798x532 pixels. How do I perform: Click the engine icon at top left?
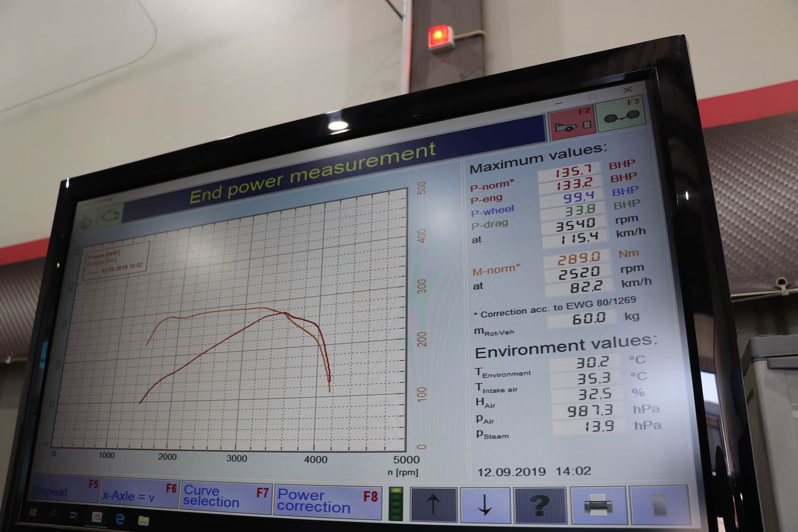coord(110,215)
